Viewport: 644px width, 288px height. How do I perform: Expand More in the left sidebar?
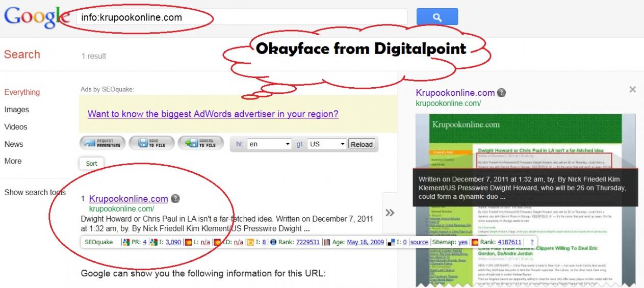tap(13, 161)
